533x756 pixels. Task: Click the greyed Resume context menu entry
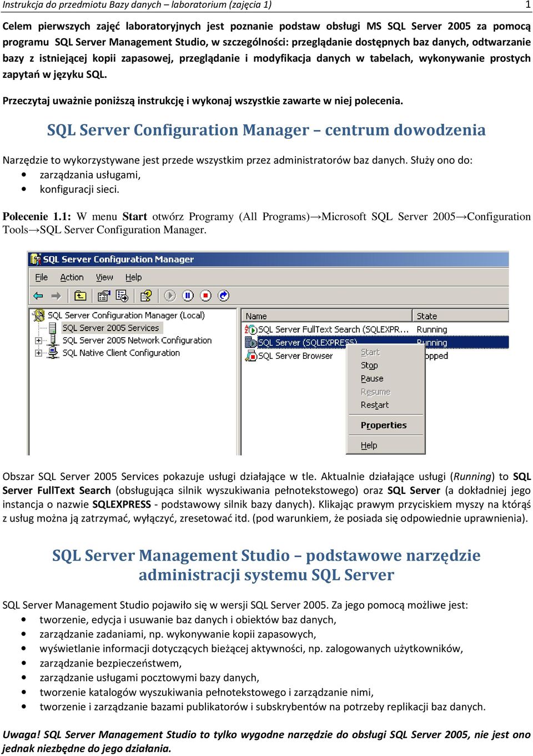(375, 392)
